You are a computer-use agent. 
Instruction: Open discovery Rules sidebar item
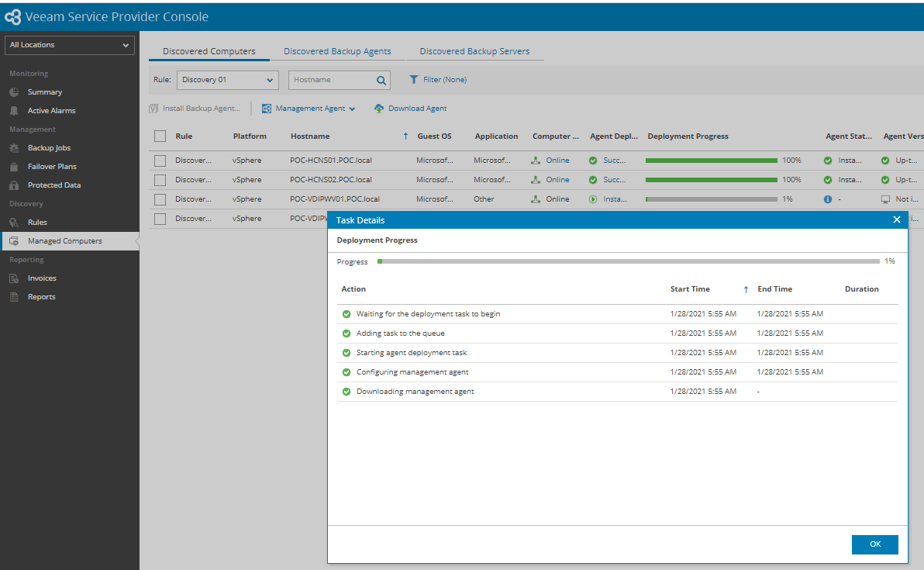37,223
